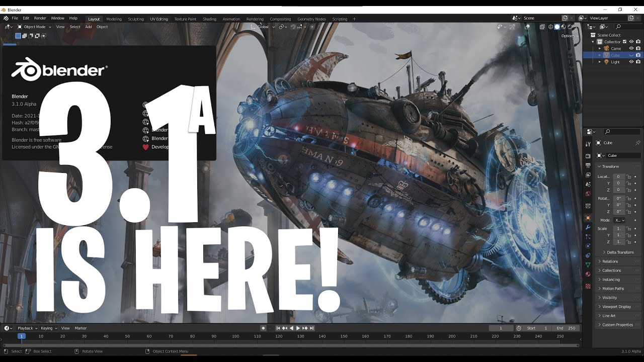Toggle X-ray view in the viewport

tap(542, 27)
